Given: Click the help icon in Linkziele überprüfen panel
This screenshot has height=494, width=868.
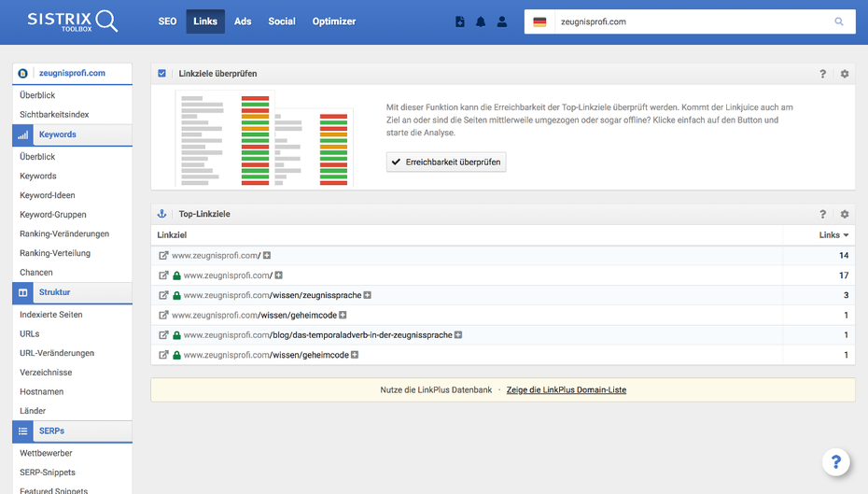Looking at the screenshot, I should tap(822, 74).
